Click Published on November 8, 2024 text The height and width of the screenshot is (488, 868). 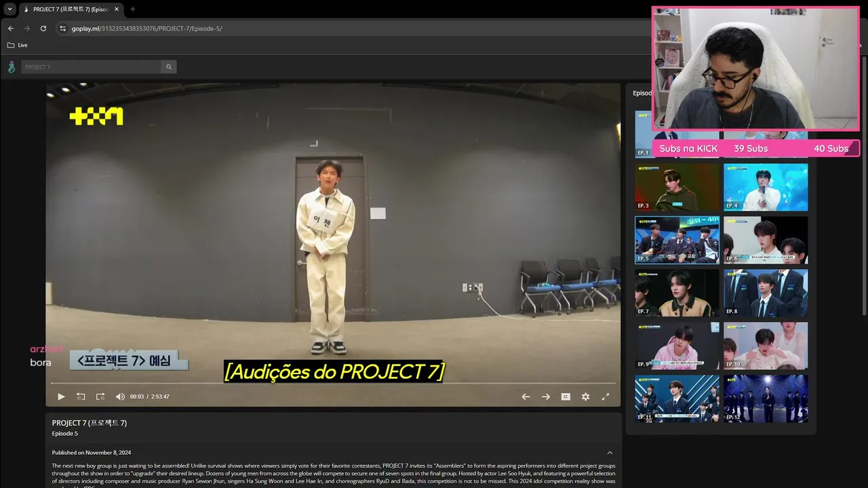(x=92, y=453)
